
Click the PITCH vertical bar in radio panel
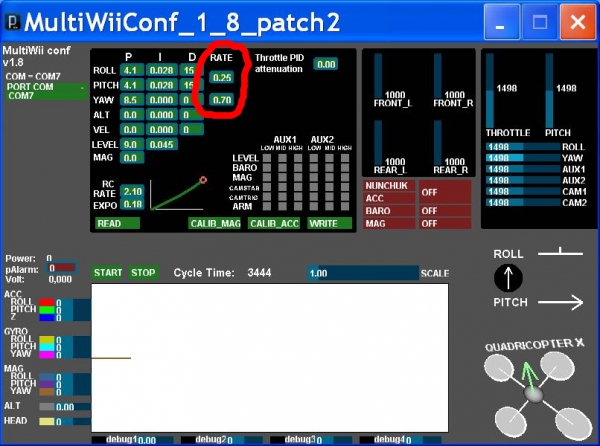tap(549, 91)
